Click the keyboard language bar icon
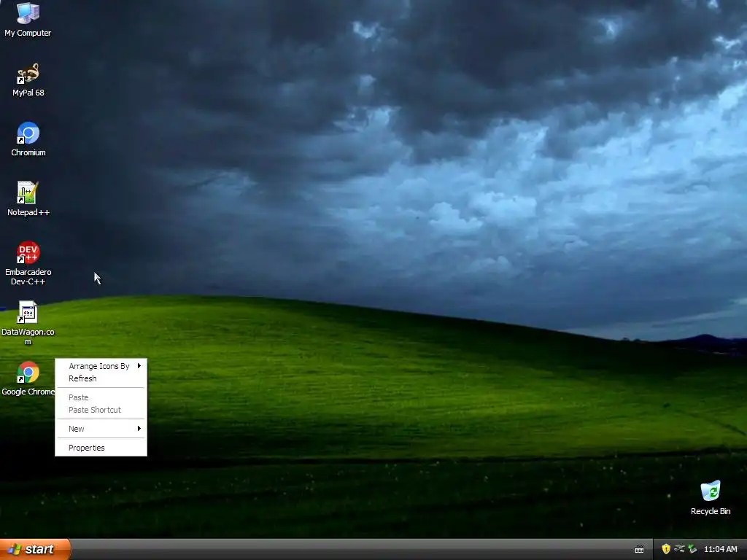Screen dimensions: 747x560 pos(639,550)
